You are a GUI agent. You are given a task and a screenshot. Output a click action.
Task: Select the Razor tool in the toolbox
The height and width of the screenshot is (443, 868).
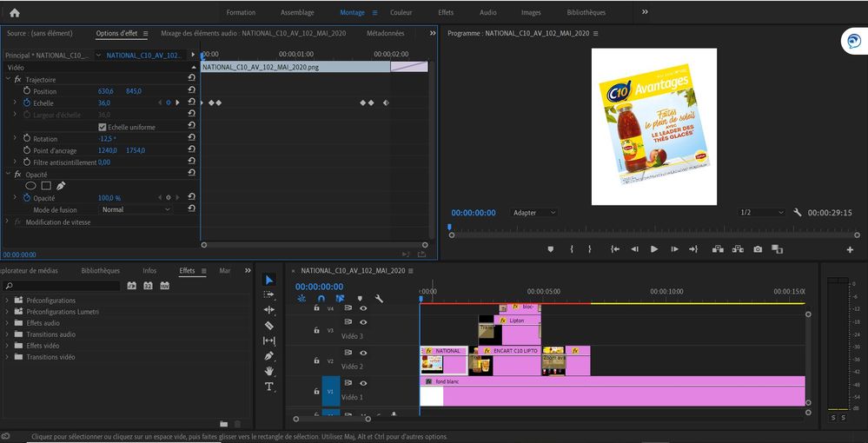269,325
